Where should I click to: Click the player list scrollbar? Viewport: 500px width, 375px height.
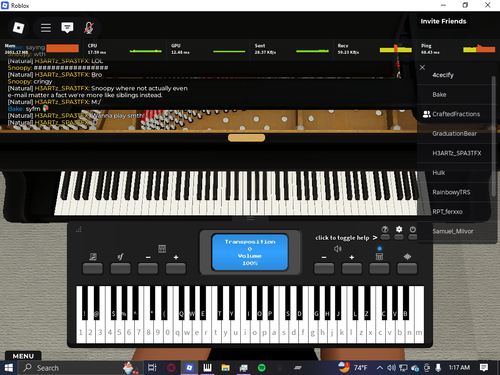(494, 136)
